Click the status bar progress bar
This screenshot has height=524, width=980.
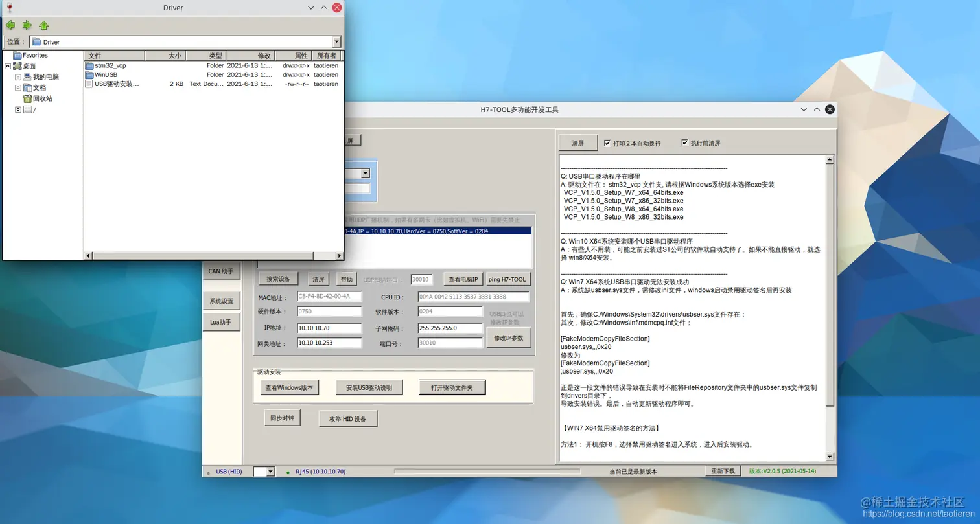[487, 472]
